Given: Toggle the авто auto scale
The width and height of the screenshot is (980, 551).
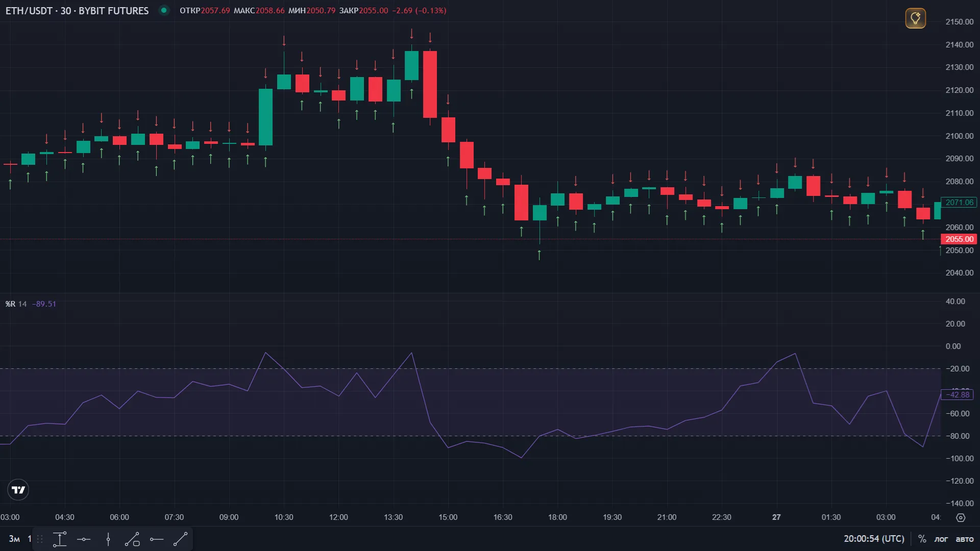Looking at the screenshot, I should click(x=964, y=539).
